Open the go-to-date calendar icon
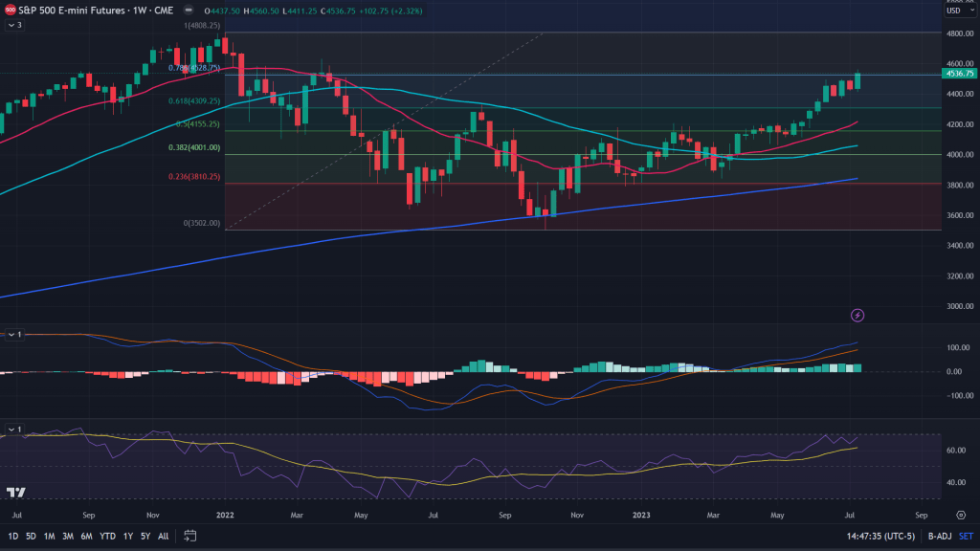The height and width of the screenshot is (551, 980). point(189,536)
